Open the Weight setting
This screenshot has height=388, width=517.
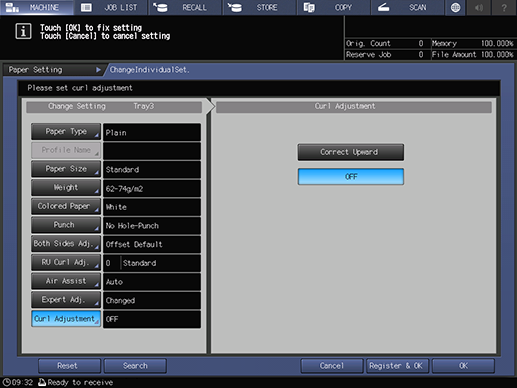[66, 188]
